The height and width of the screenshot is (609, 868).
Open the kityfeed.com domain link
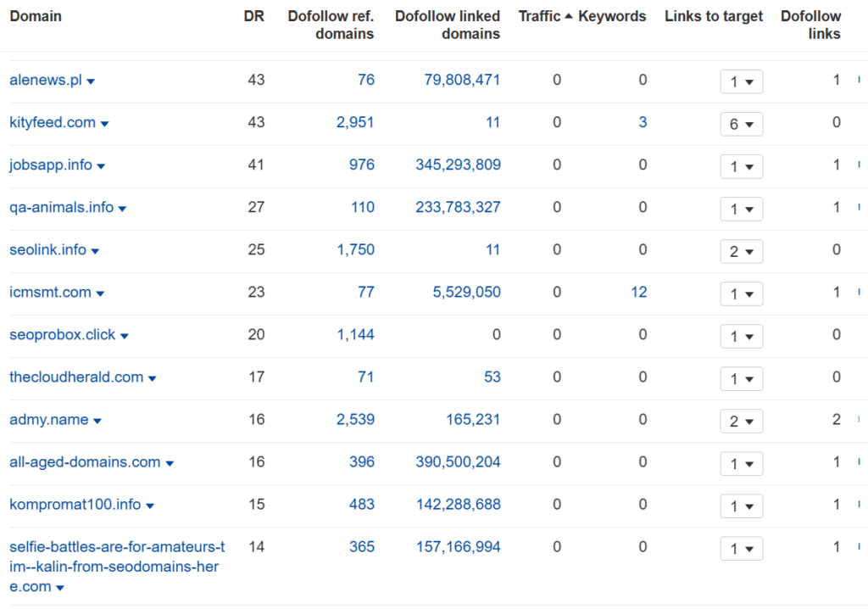(x=53, y=122)
